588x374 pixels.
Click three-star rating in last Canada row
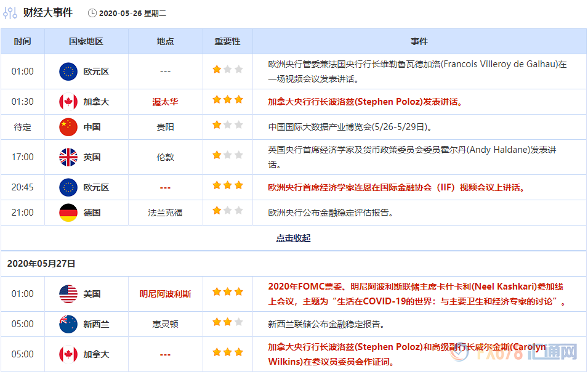[x=228, y=352]
